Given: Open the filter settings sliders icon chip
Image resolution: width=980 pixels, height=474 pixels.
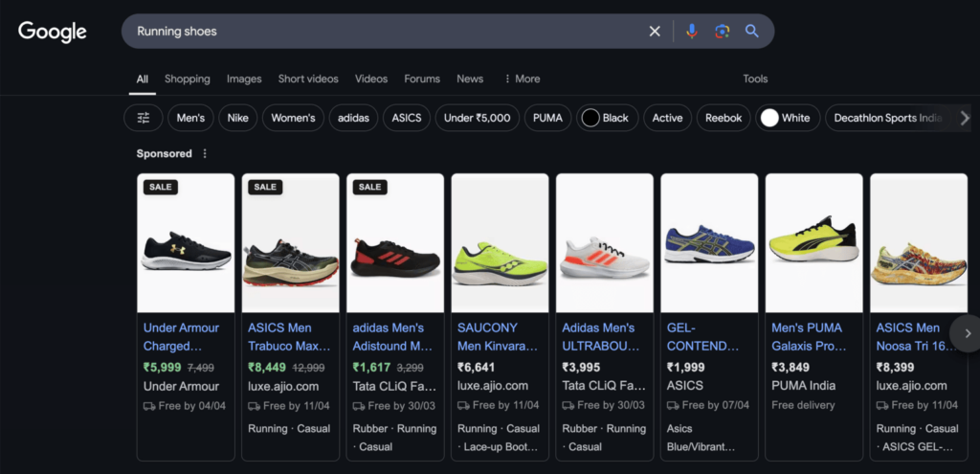Looking at the screenshot, I should click(x=144, y=118).
